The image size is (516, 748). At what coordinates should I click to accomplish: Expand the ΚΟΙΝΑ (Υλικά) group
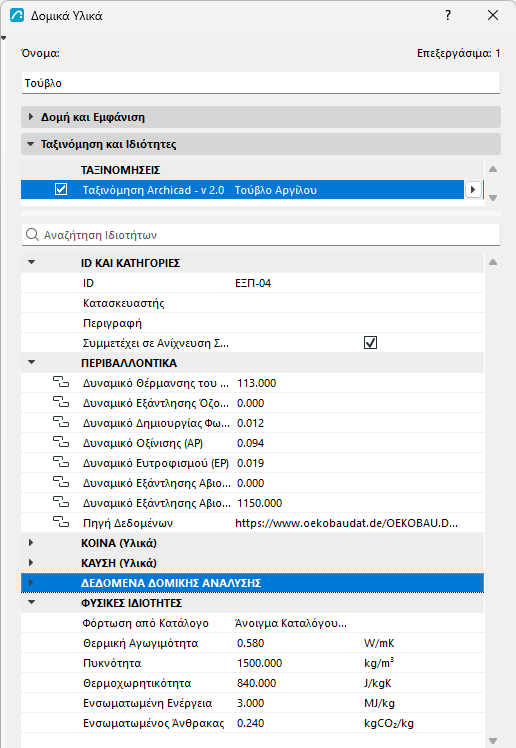(31, 543)
